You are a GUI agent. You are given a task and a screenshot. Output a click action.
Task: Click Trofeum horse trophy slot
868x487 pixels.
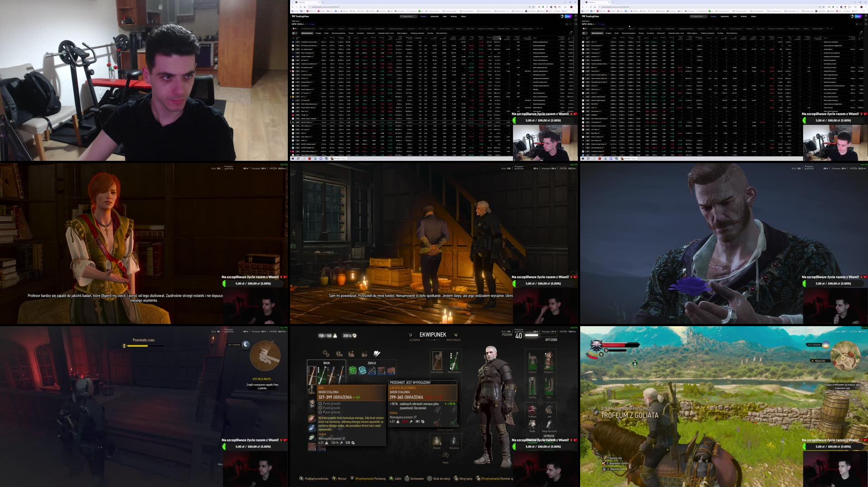pyautogui.click(x=532, y=410)
